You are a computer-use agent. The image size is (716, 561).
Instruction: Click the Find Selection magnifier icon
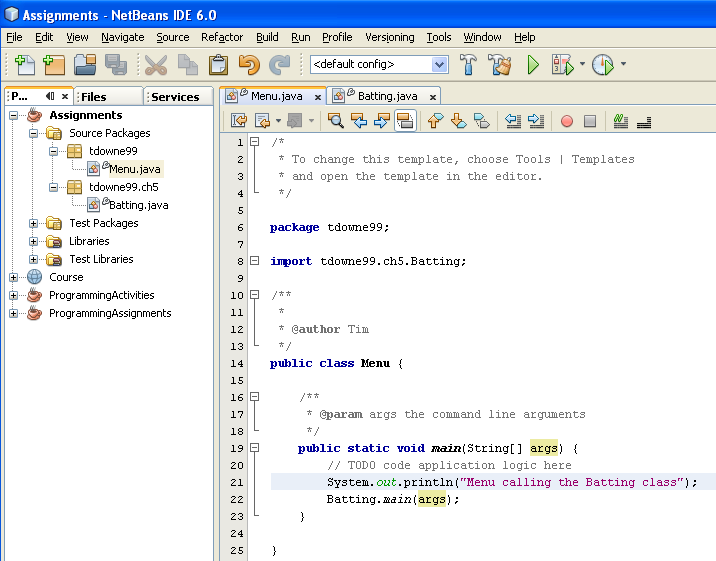[335, 121]
